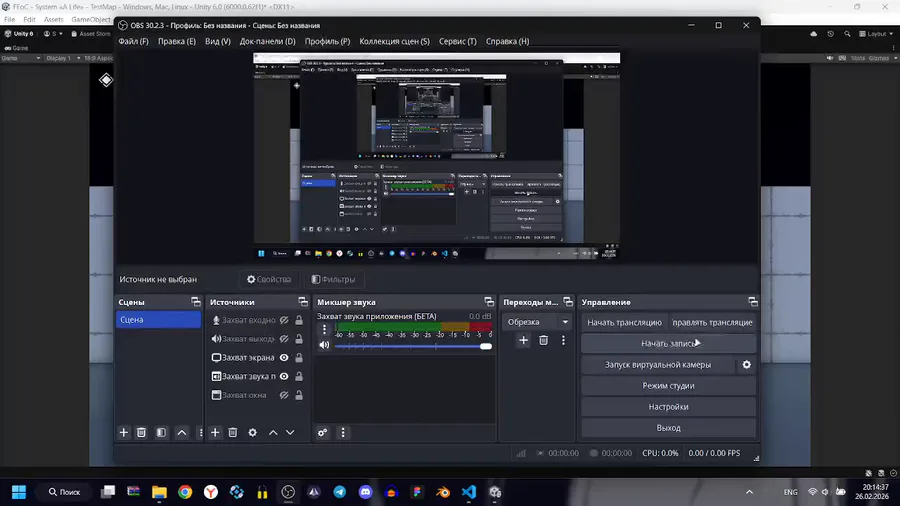
Task: Click the lock icon for Захват экрана
Action: (x=299, y=358)
